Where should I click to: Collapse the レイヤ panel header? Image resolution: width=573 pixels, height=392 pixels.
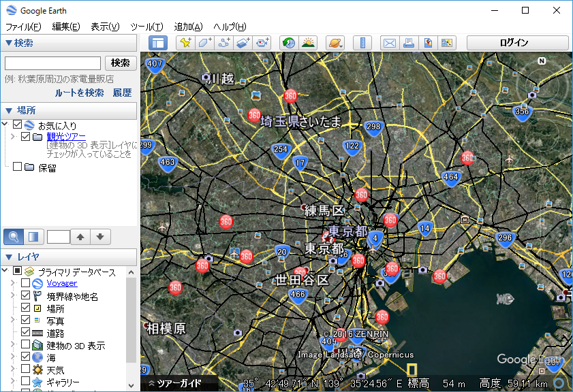click(69, 257)
